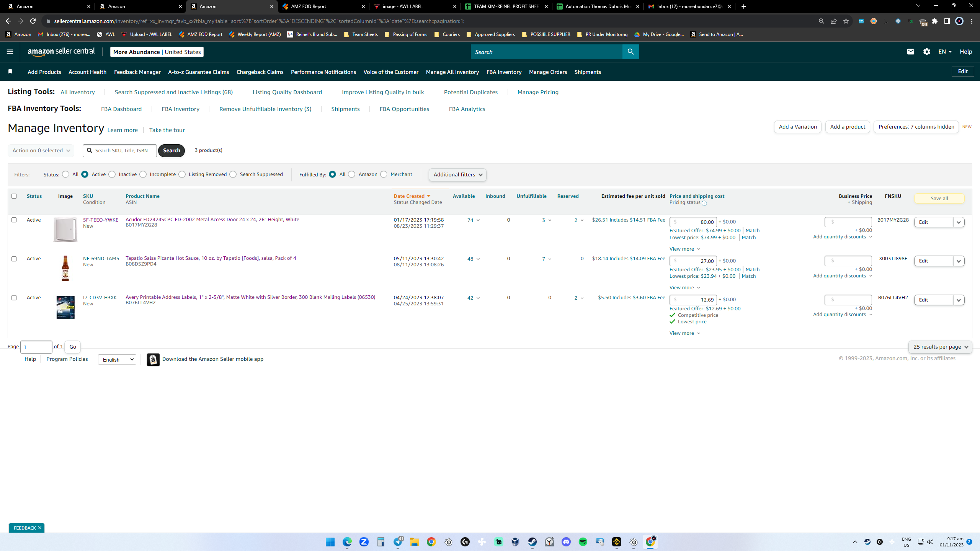Viewport: 980px width, 551px height.
Task: Open Spotify from the taskbar
Action: click(x=583, y=542)
